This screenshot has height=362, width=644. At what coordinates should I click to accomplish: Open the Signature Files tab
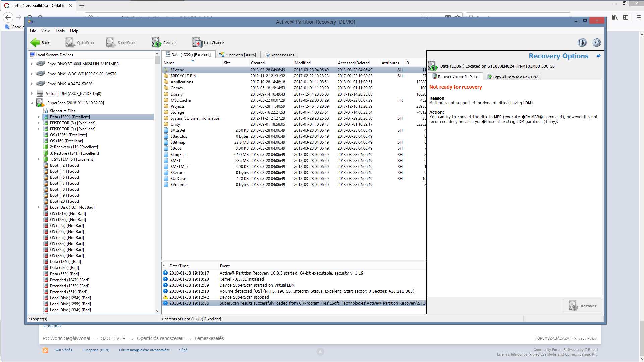click(x=280, y=55)
